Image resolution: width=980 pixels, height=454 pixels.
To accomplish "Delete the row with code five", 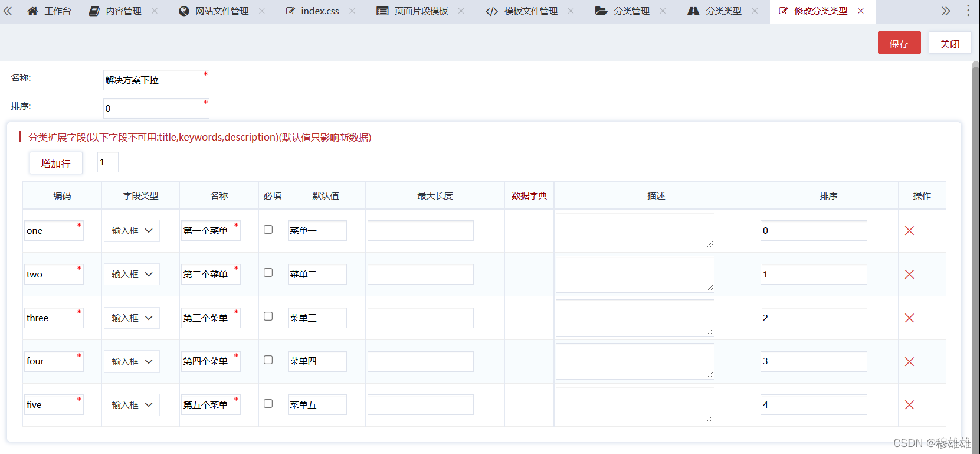I will (909, 405).
